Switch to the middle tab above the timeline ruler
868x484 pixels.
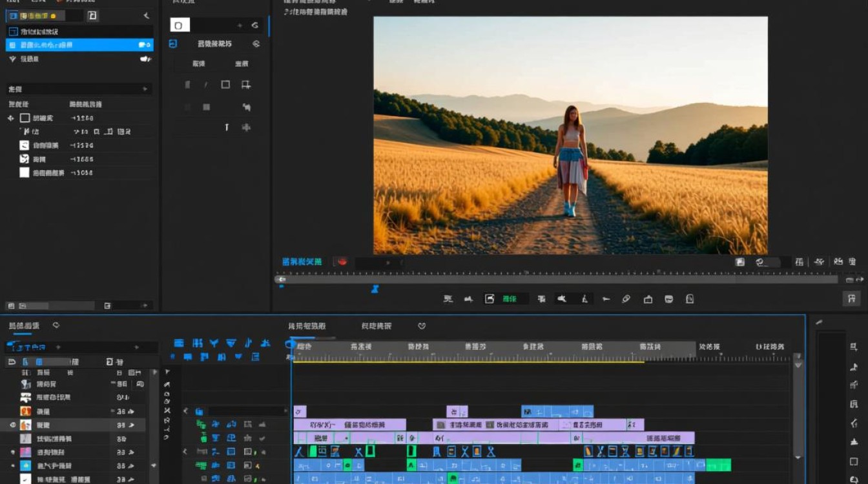click(376, 326)
